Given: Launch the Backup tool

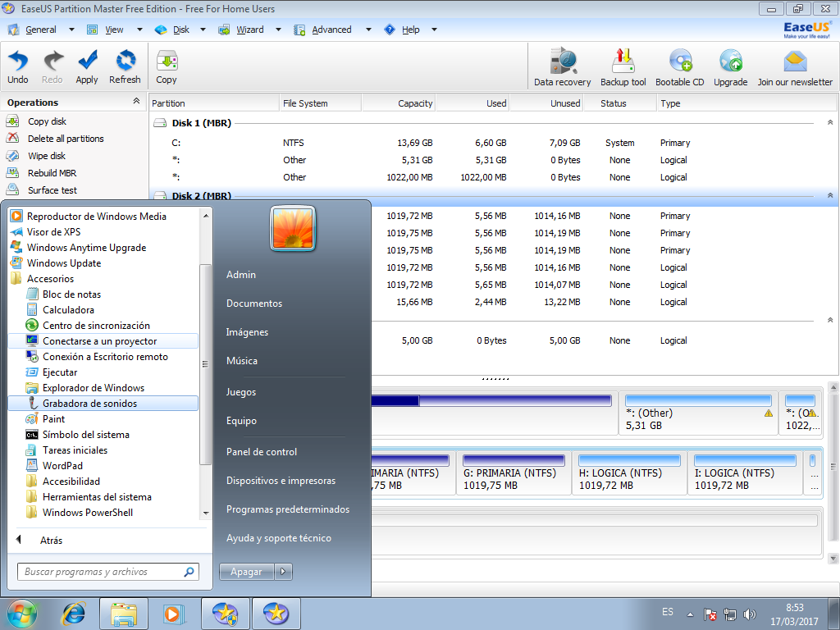Looking at the screenshot, I should tap(623, 67).
